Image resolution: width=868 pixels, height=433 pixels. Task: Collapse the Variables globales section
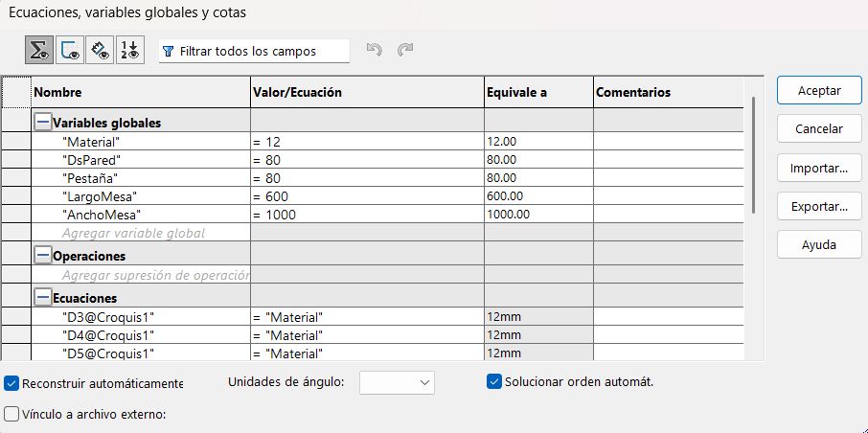tap(42, 123)
